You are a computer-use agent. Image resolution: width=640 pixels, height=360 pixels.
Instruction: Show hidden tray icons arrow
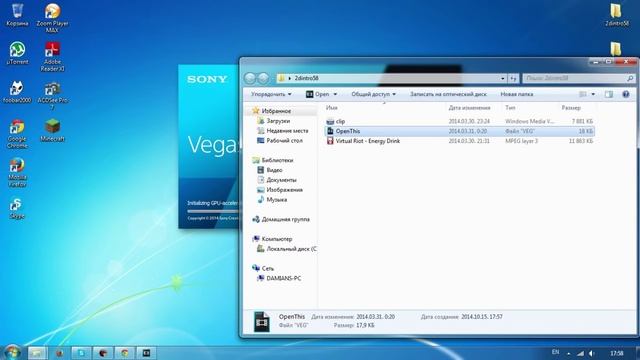569,353
